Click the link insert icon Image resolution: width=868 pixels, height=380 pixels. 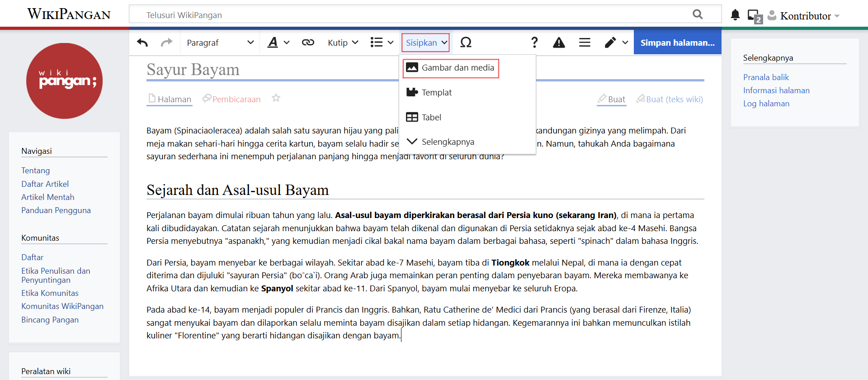(308, 43)
